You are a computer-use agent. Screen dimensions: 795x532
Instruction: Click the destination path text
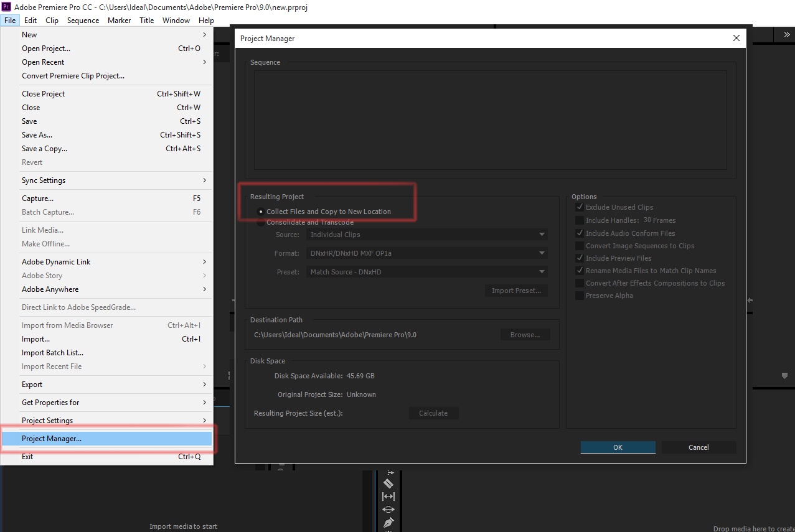[x=335, y=335]
